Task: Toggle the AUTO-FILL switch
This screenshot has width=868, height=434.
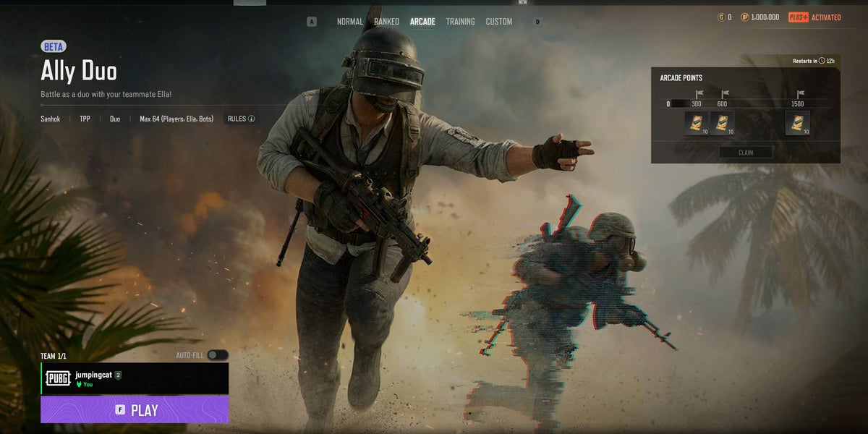Action: (218, 355)
